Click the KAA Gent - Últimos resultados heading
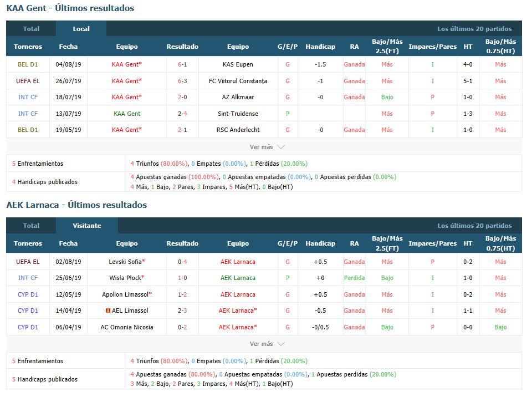Viewport: 532px width, 397px height. pos(70,8)
